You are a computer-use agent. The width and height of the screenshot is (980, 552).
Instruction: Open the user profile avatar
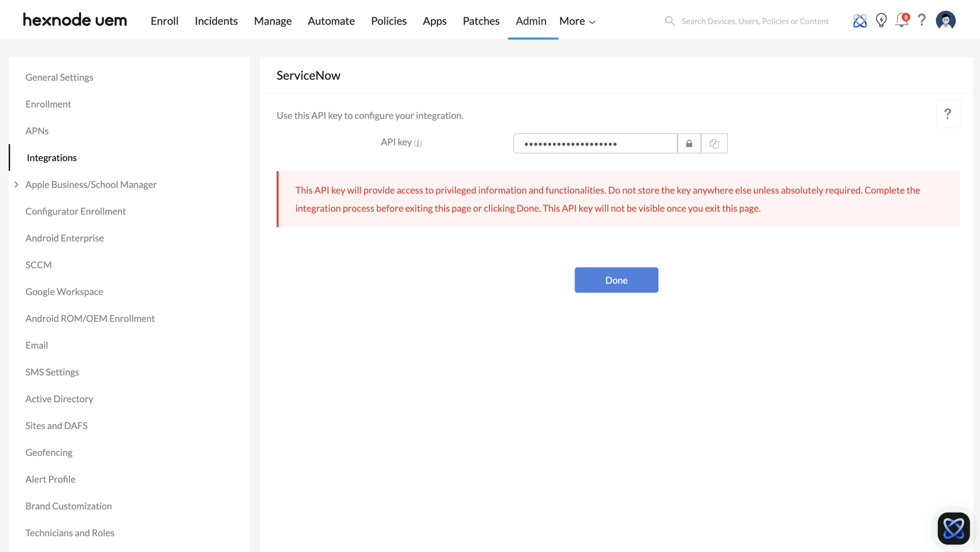point(946,21)
